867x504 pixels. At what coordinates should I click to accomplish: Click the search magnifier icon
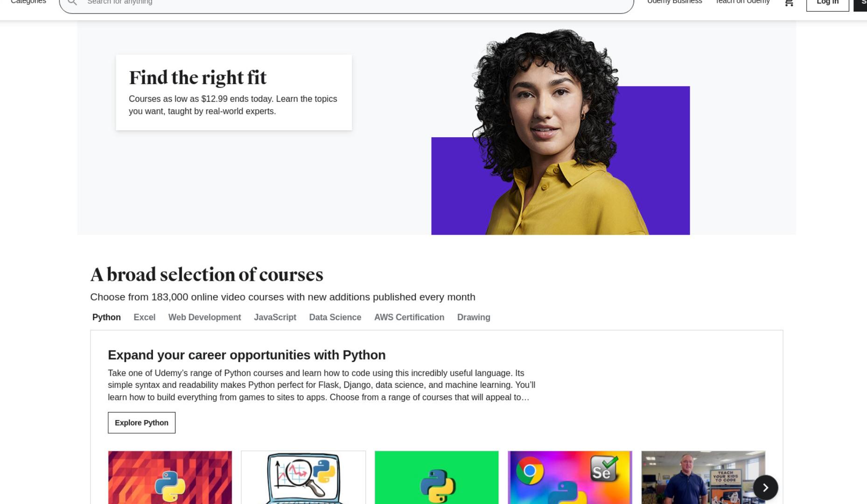click(72, 2)
